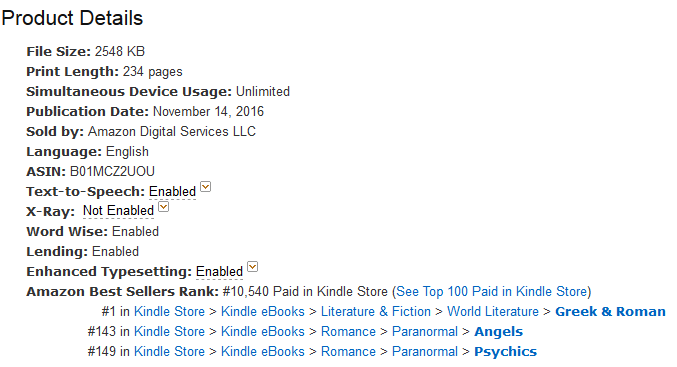The image size is (677, 367).
Task: Open Kindle Store link in the #149 rank row
Action: click(169, 351)
